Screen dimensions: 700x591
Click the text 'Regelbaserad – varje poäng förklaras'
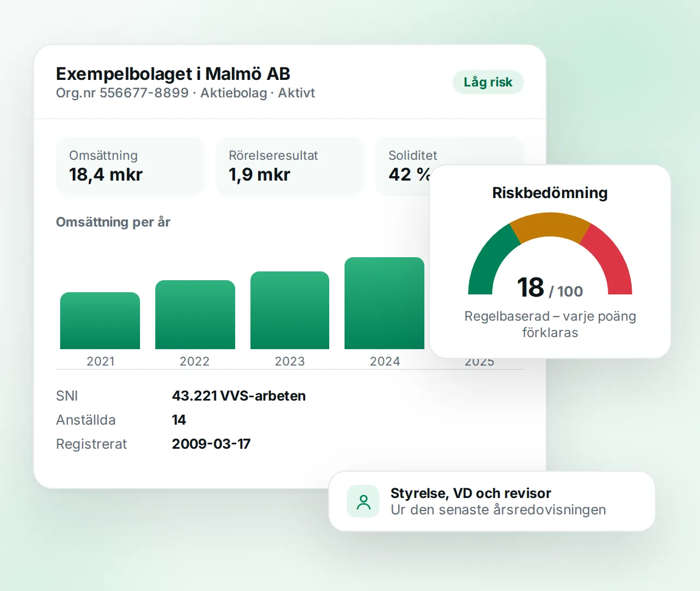coord(550,324)
